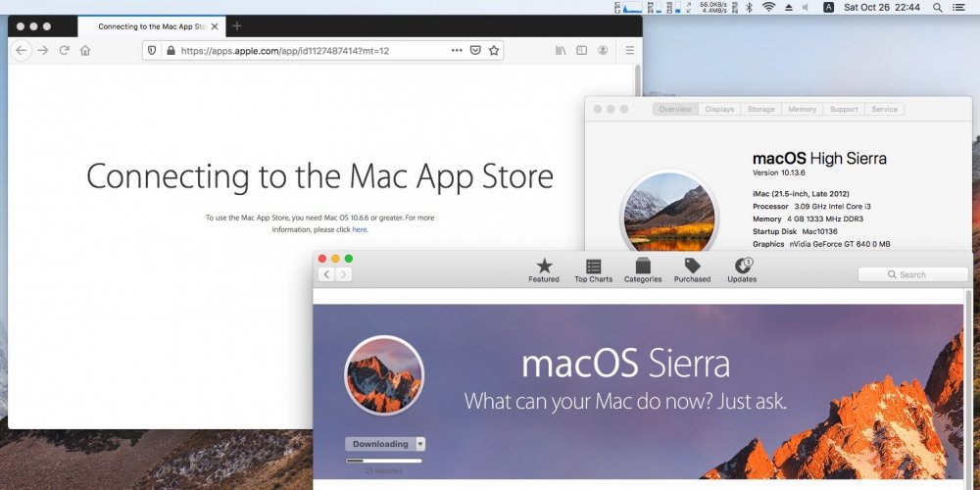Click the Downloading button
Viewport: 980px width, 490px height.
point(380,444)
